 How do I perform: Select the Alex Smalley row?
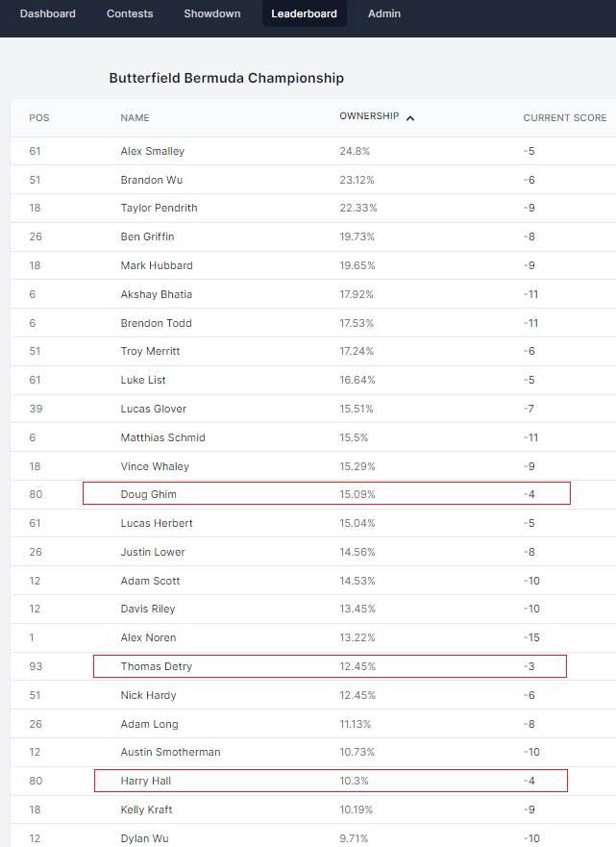313,151
